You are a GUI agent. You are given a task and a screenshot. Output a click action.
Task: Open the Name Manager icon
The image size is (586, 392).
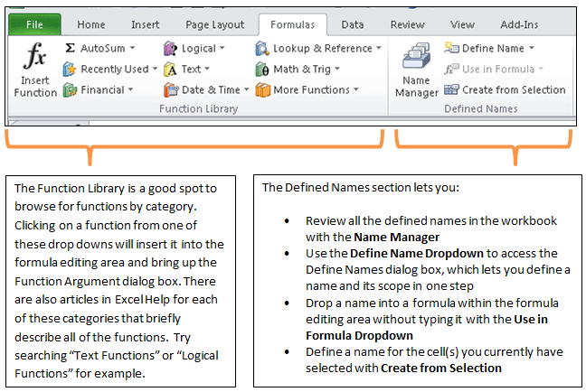(416, 56)
